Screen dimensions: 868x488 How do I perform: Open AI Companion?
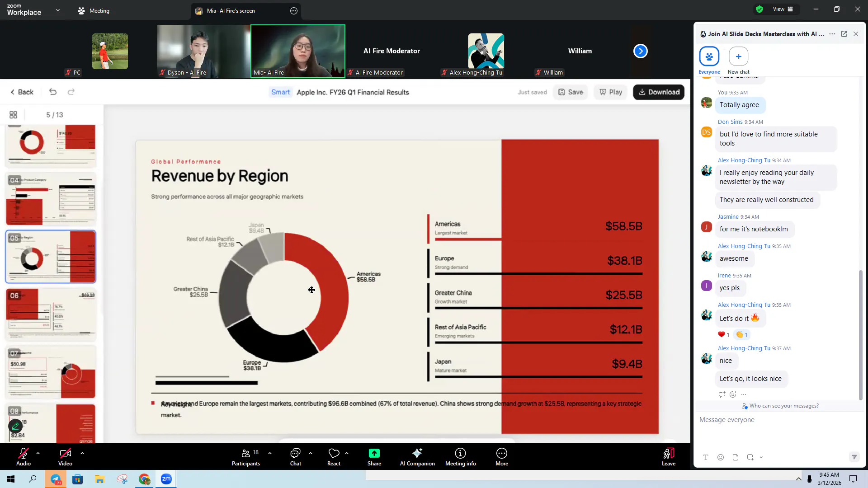[x=417, y=456]
